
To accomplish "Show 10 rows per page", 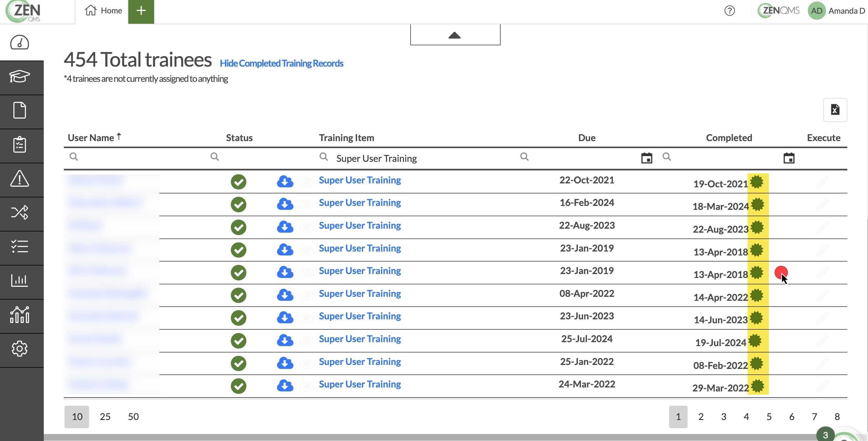I will point(77,417).
